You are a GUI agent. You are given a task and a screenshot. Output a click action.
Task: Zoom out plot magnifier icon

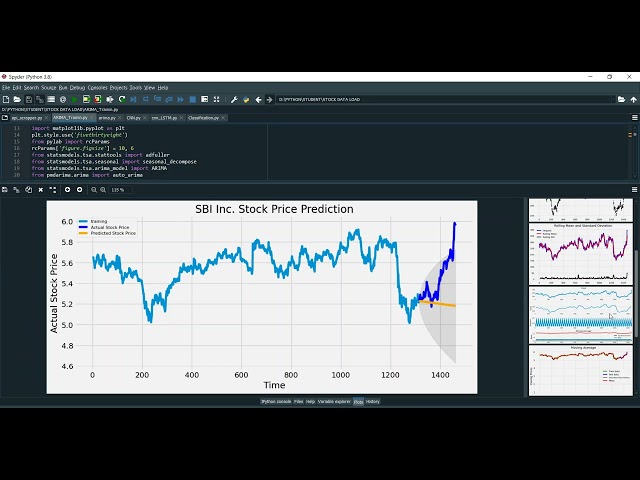coord(94,190)
